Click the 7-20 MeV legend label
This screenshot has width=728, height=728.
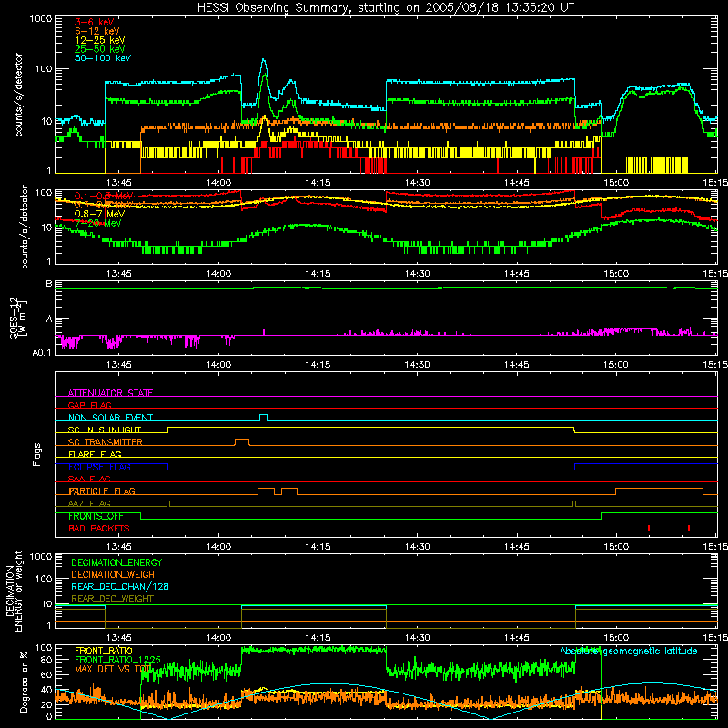(x=97, y=223)
